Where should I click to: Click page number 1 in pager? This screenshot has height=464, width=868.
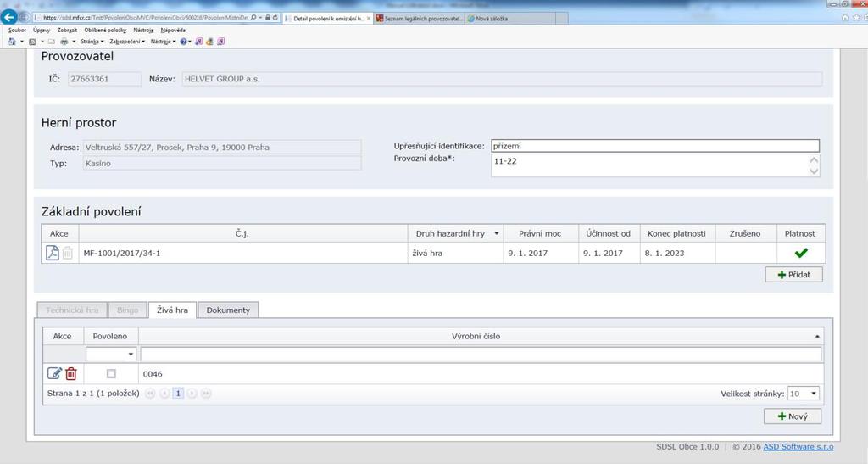tap(178, 393)
